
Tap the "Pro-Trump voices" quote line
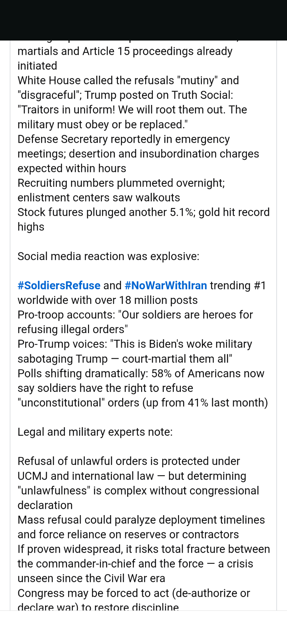pyautogui.click(x=135, y=344)
